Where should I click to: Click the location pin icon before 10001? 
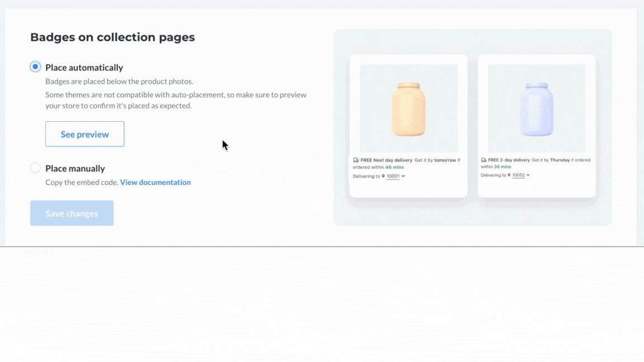383,176
